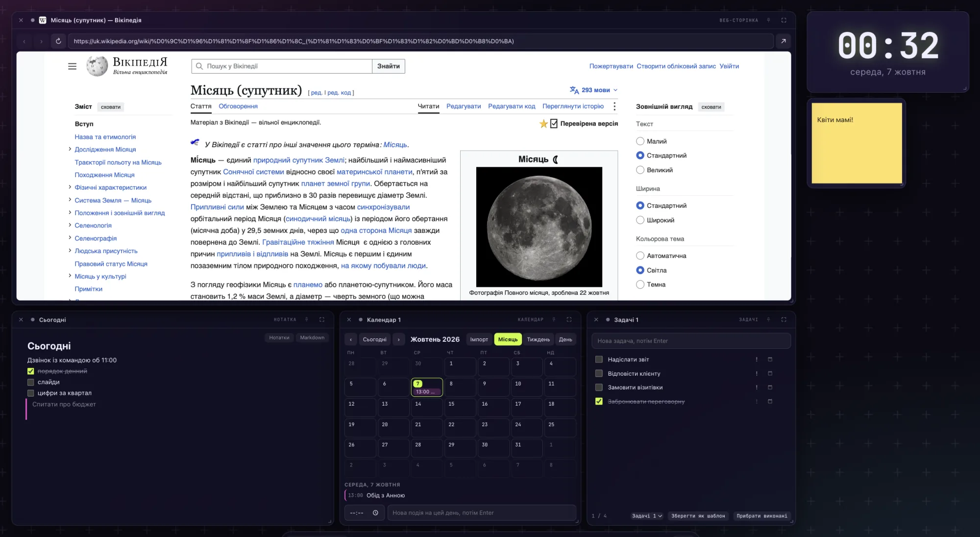Set due date for Відповісти клієнту task
The image size is (980, 537).
click(770, 374)
